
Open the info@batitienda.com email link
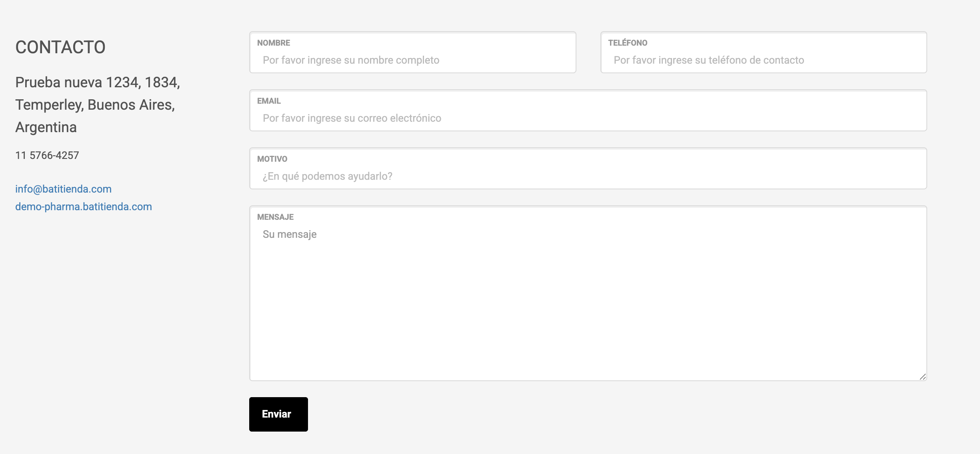pos(63,189)
